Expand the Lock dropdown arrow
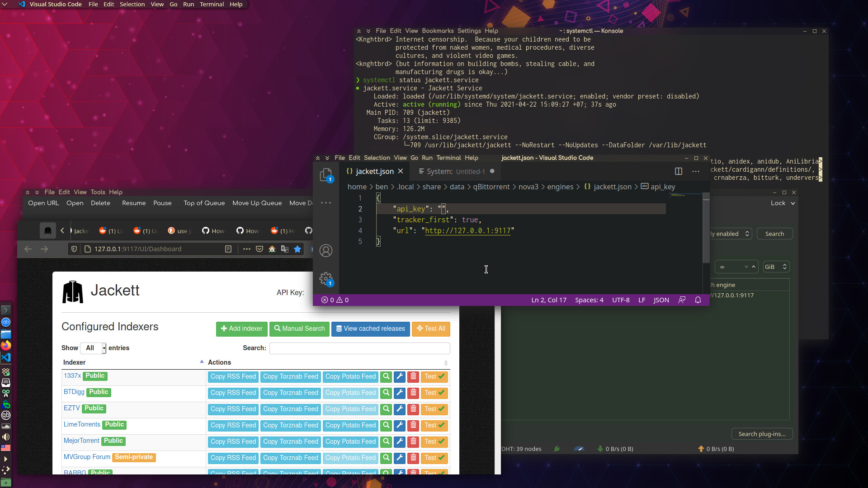 tap(793, 203)
